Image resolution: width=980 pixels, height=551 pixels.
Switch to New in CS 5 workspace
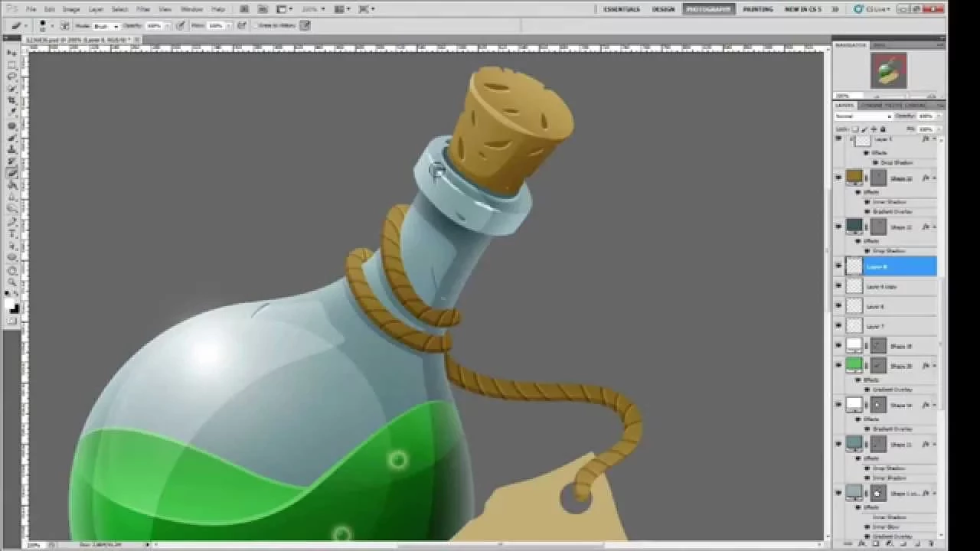pyautogui.click(x=802, y=9)
